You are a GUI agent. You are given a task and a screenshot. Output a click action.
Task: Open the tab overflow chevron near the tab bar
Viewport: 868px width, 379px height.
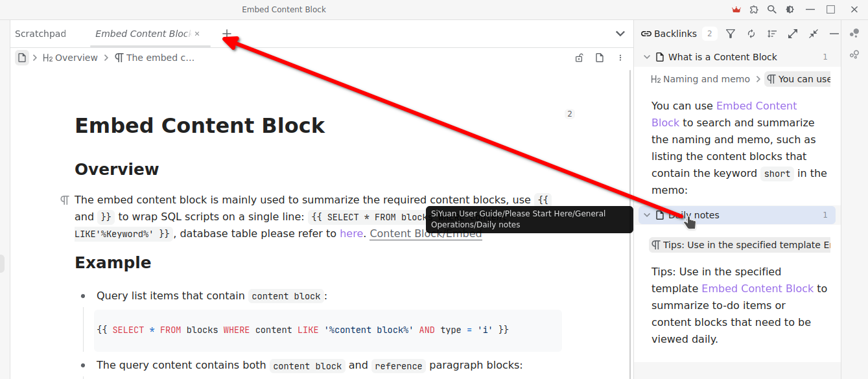point(620,33)
